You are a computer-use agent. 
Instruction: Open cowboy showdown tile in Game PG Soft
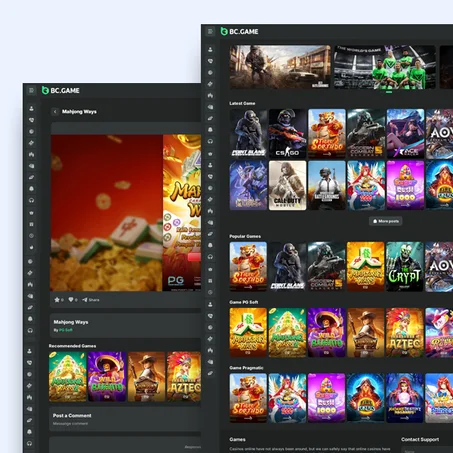tap(366, 332)
